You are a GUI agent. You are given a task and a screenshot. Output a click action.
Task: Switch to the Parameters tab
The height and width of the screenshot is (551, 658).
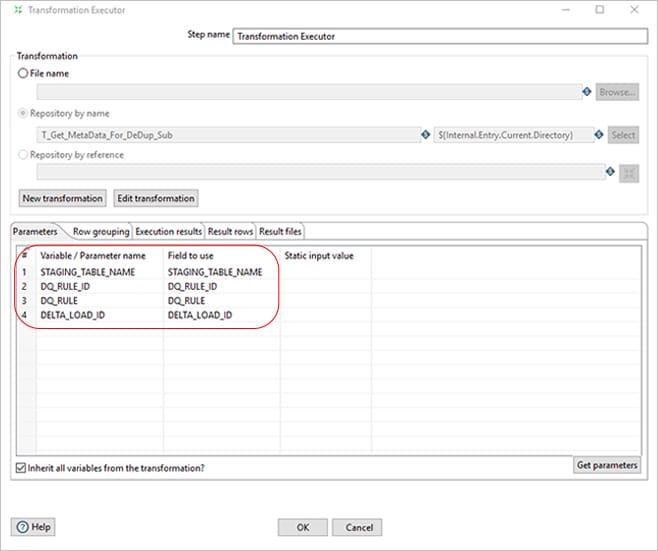(35, 231)
